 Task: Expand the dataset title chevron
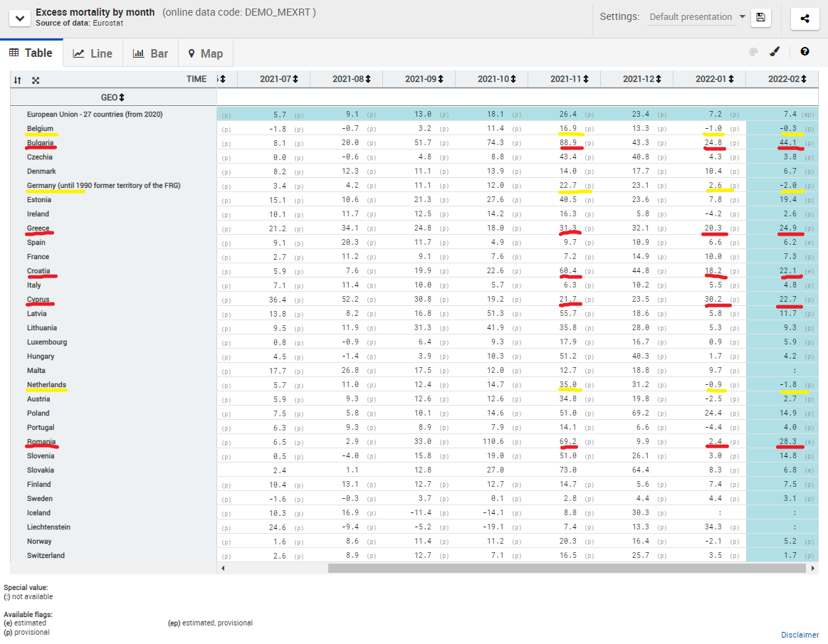point(19,19)
